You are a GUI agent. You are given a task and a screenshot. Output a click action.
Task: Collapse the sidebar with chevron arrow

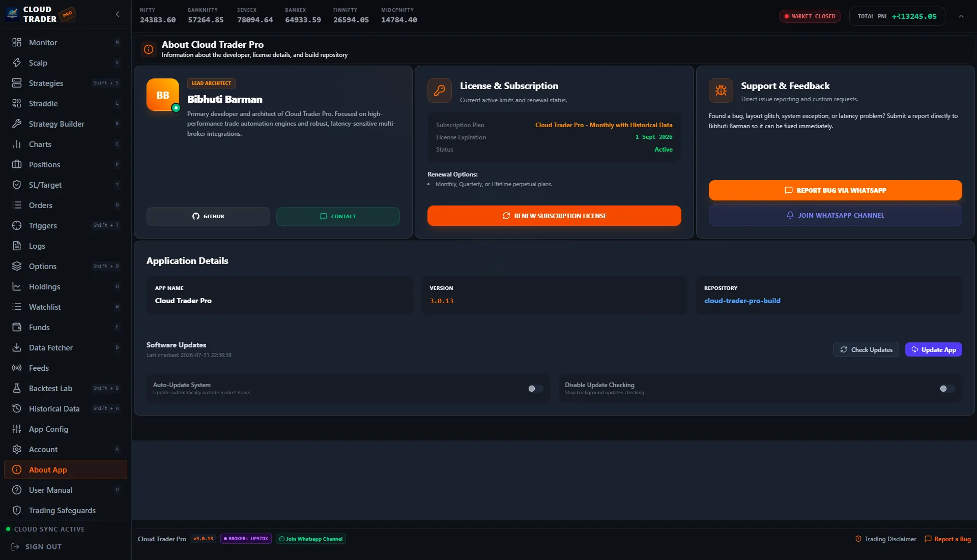pyautogui.click(x=118, y=14)
